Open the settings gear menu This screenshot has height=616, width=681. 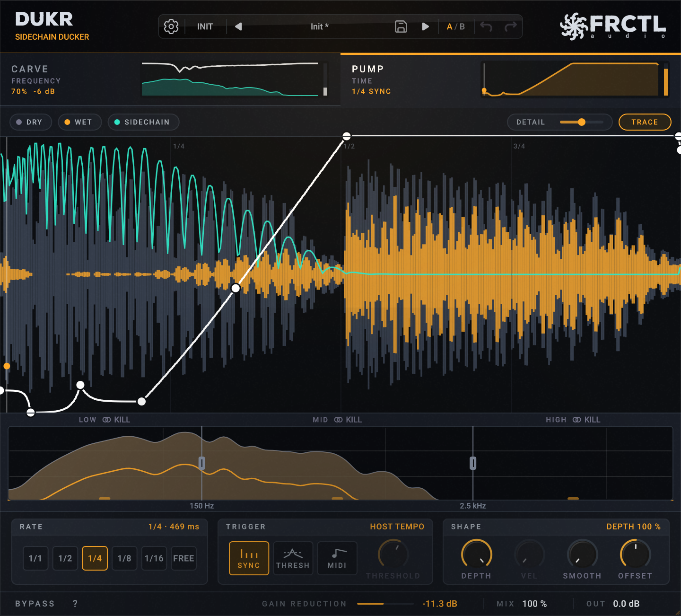pos(171,26)
